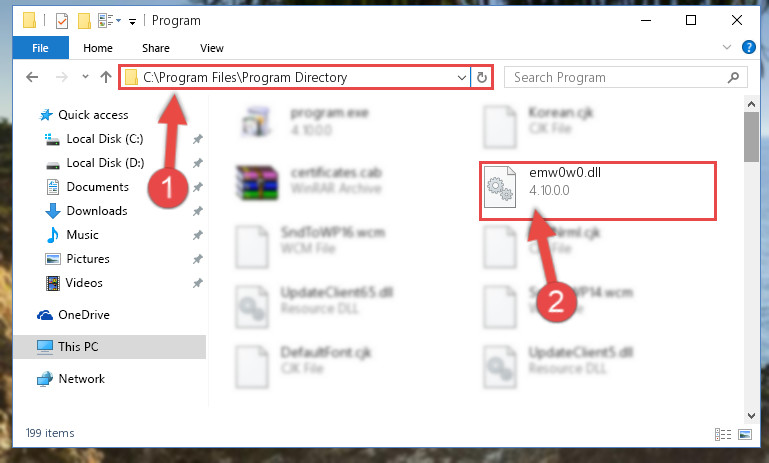This screenshot has height=463, width=769.
Task: Unpin Videos from Quick access
Action: [x=198, y=283]
